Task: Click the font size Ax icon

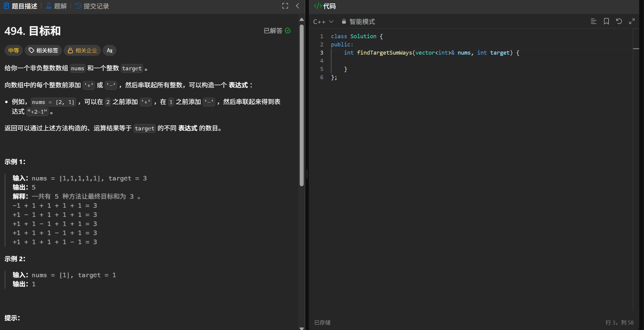Action: 109,51
